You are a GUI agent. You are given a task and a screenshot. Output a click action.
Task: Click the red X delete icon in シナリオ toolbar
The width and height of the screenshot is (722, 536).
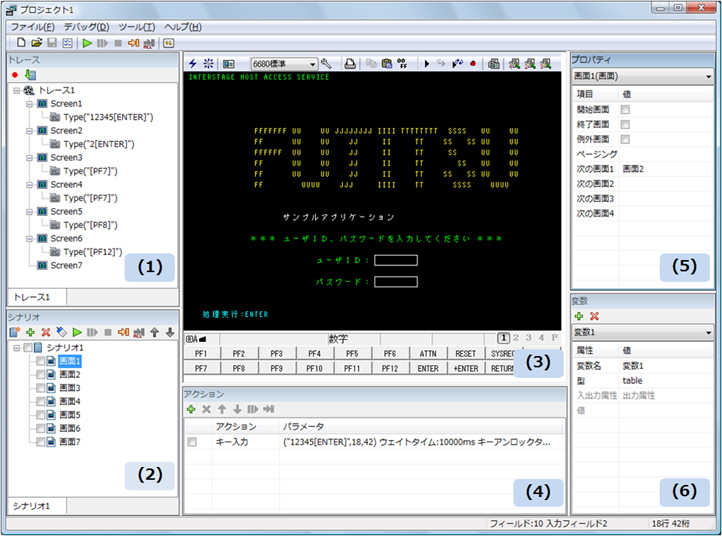(x=46, y=331)
